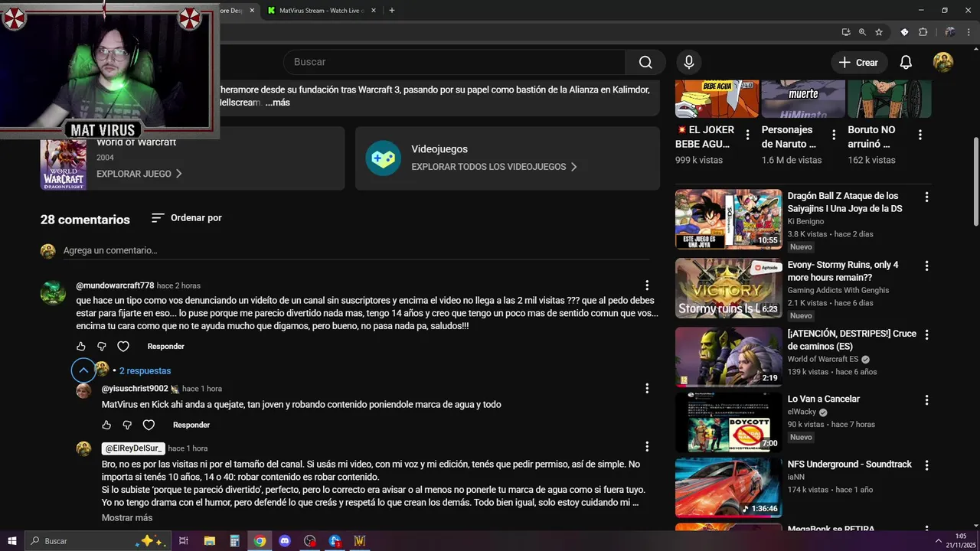
Task: Open the Ordenar por sort menu
Action: (186, 218)
